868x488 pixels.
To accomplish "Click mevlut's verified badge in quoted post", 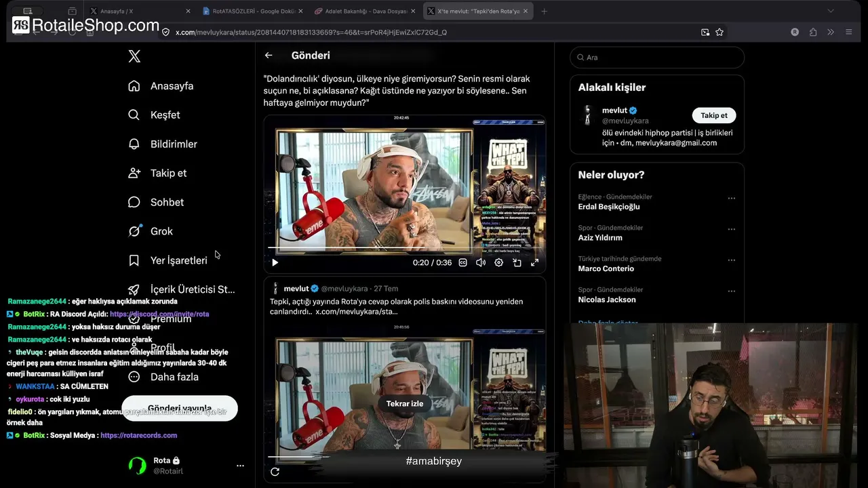I will (315, 289).
